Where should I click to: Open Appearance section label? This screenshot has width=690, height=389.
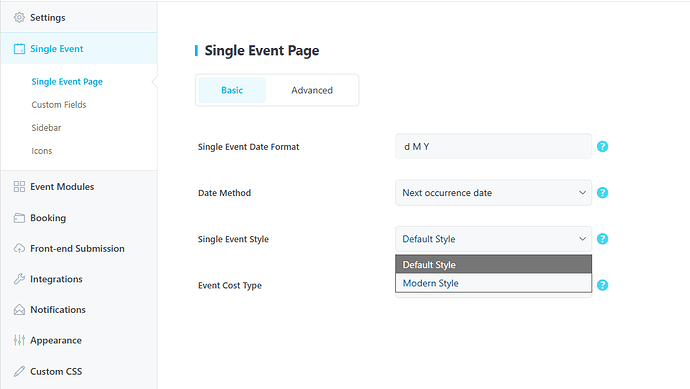coord(55,340)
